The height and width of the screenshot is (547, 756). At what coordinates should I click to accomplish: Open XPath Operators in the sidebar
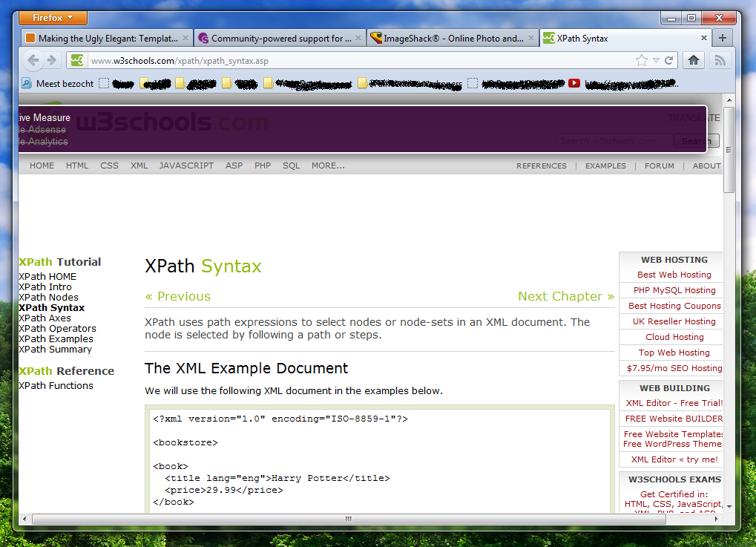tap(57, 329)
